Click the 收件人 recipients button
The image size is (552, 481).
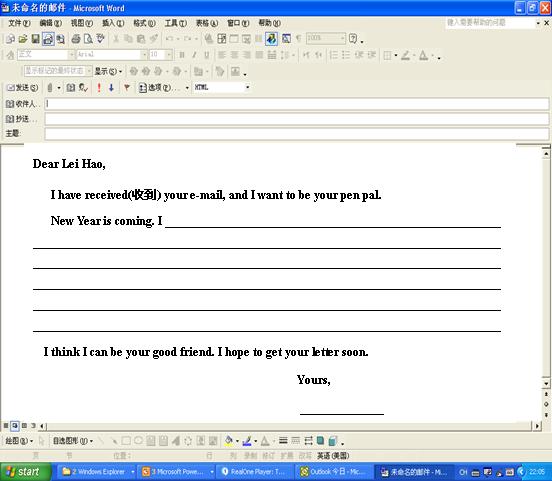point(21,104)
